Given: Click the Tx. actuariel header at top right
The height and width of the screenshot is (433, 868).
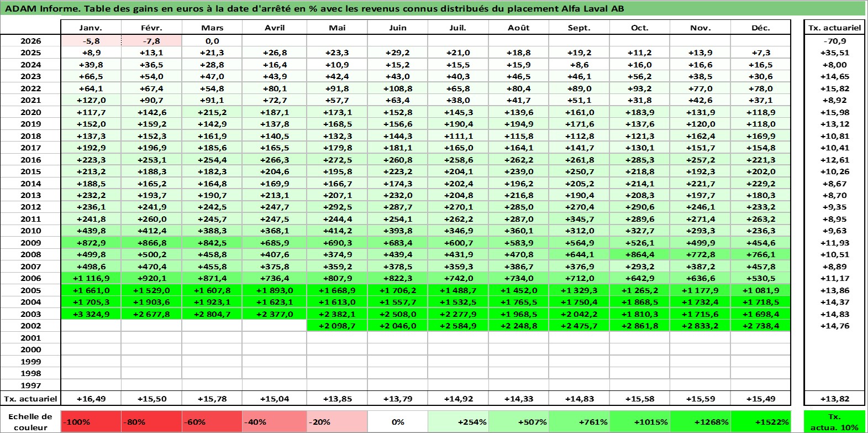Looking at the screenshot, I should coord(834,28).
